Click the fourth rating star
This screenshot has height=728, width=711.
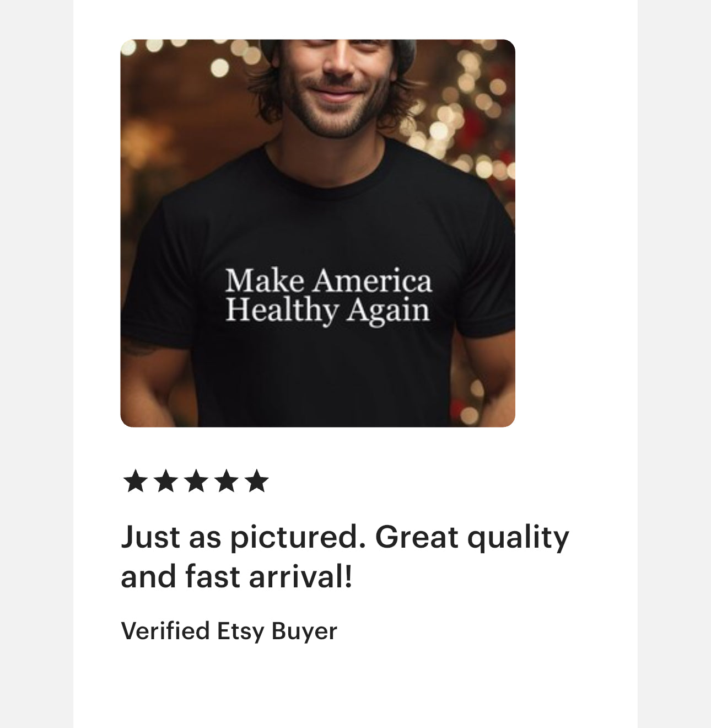pos(226,481)
